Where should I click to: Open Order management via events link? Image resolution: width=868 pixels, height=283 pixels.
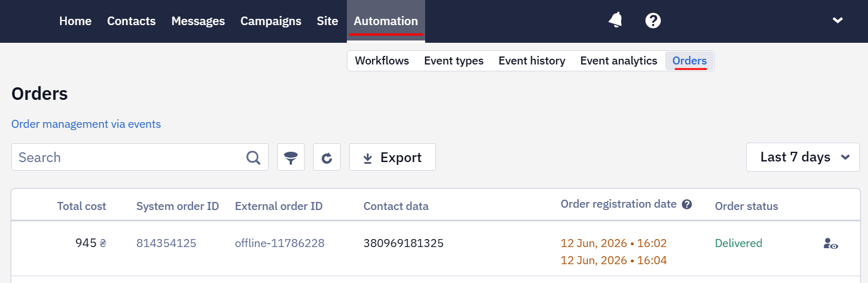86,124
